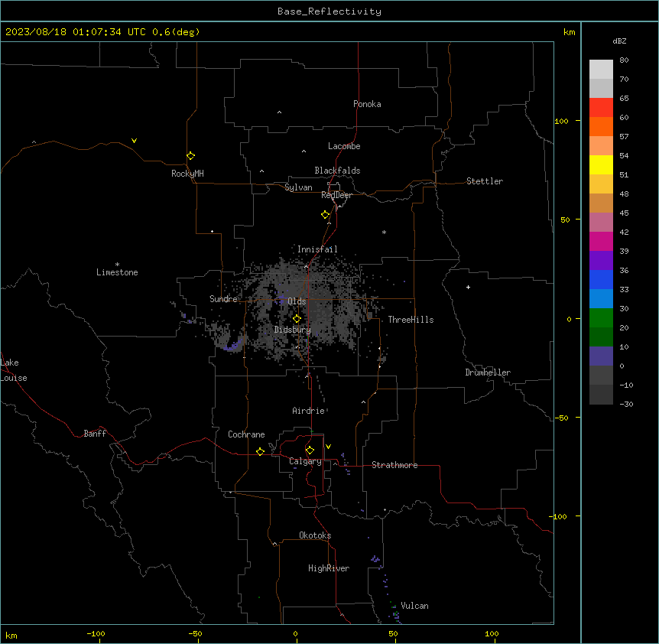The width and height of the screenshot is (659, 644).
Task: Click the Strathmore town label
Action: (x=394, y=465)
